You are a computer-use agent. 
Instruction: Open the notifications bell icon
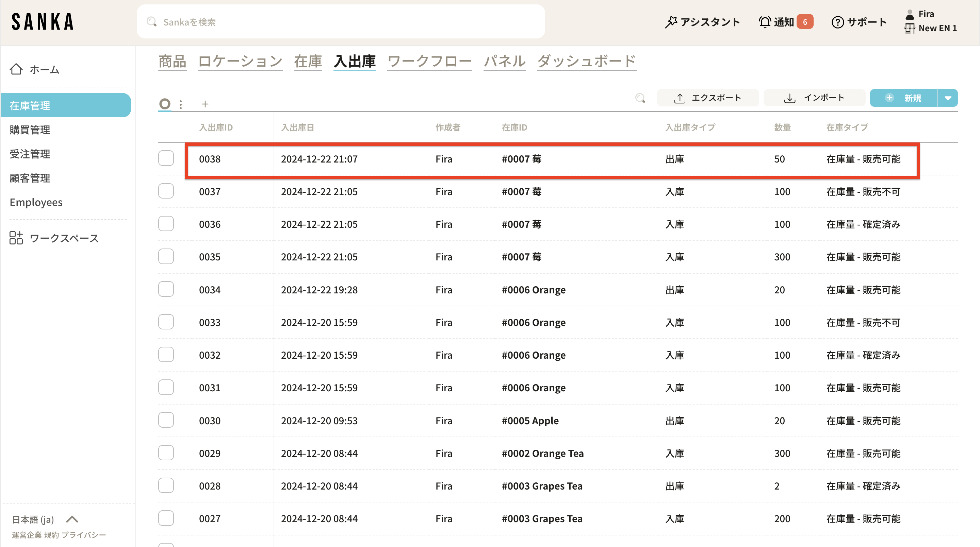pos(765,22)
